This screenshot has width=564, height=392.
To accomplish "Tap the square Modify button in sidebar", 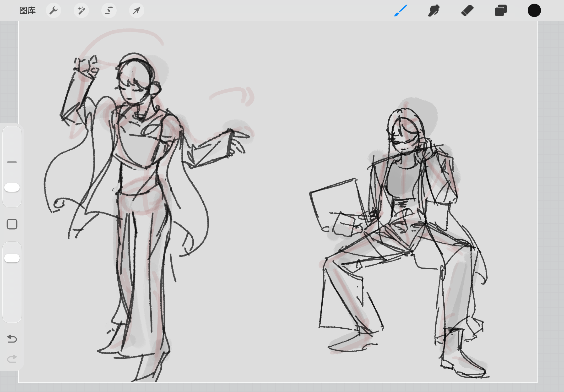I will pos(12,224).
